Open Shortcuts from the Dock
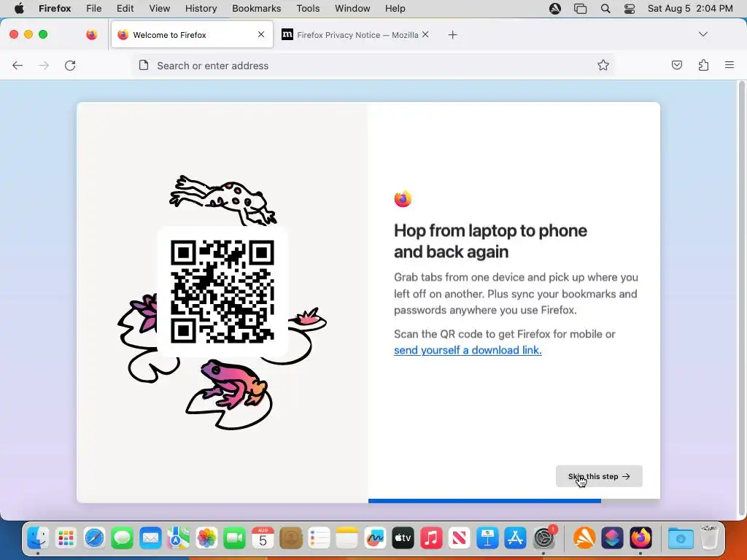This screenshot has height=560, width=747. tap(612, 538)
